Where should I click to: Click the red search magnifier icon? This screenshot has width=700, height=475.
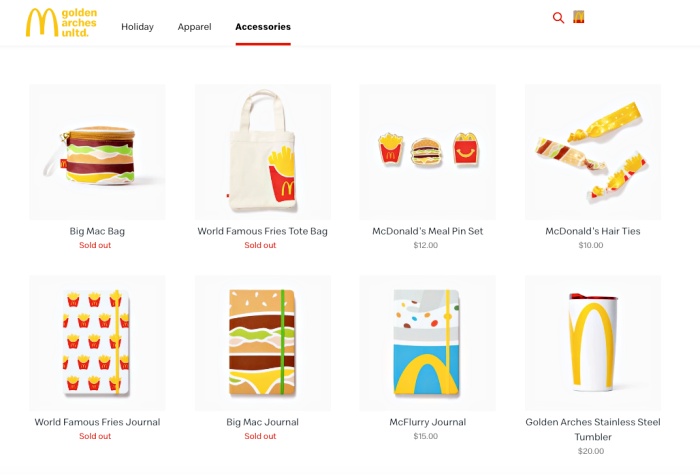click(x=558, y=18)
